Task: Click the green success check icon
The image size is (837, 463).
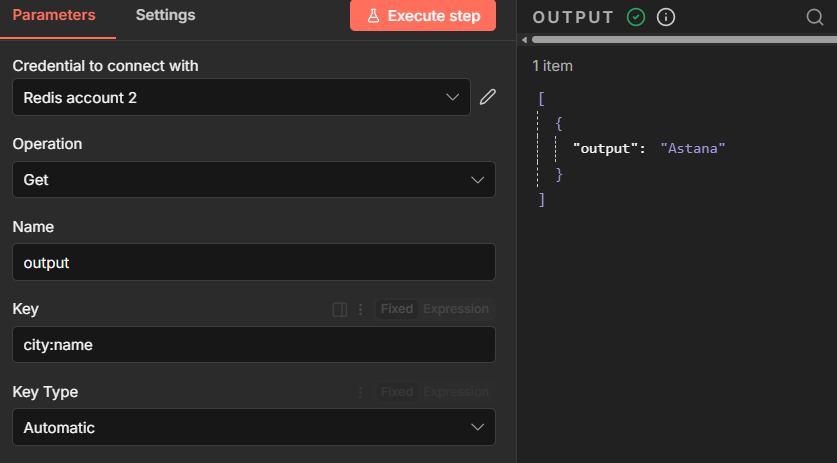Action: (x=636, y=17)
